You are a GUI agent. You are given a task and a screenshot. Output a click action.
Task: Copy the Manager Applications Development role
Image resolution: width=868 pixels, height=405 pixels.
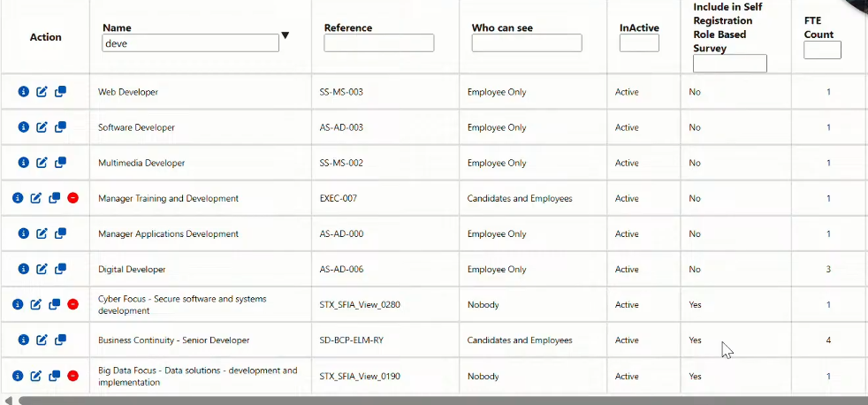click(60, 233)
